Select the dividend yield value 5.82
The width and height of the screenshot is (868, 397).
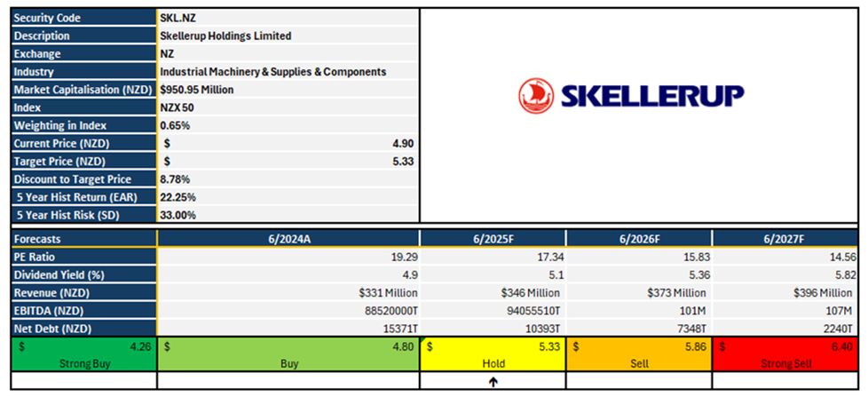(x=785, y=274)
